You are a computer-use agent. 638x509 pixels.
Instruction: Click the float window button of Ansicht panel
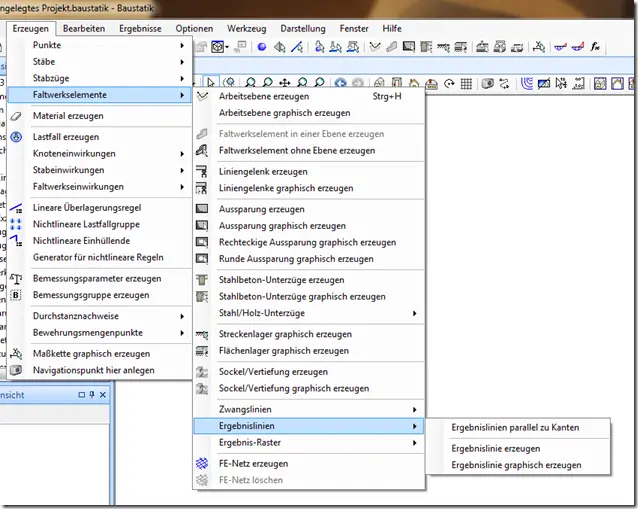click(x=81, y=395)
